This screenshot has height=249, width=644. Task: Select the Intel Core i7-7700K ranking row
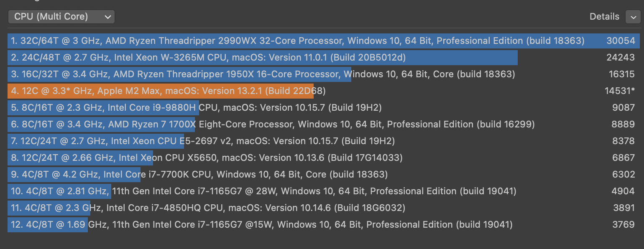[x=324, y=175]
